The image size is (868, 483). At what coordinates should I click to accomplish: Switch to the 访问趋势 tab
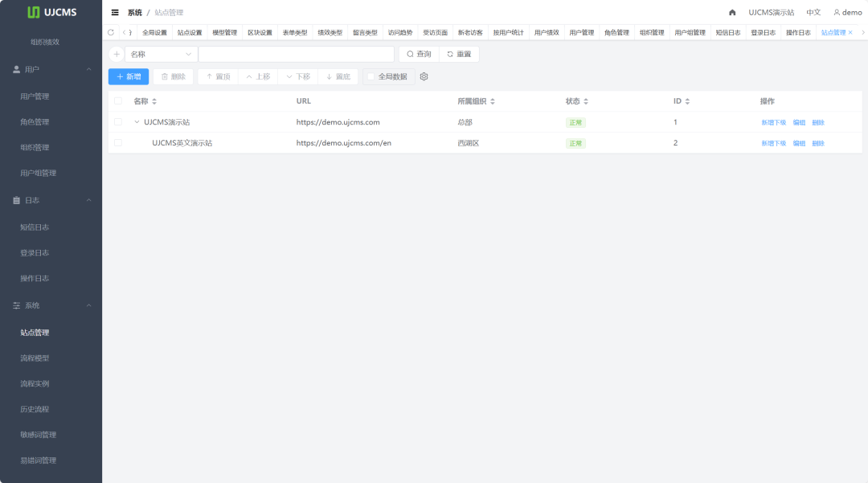click(400, 33)
